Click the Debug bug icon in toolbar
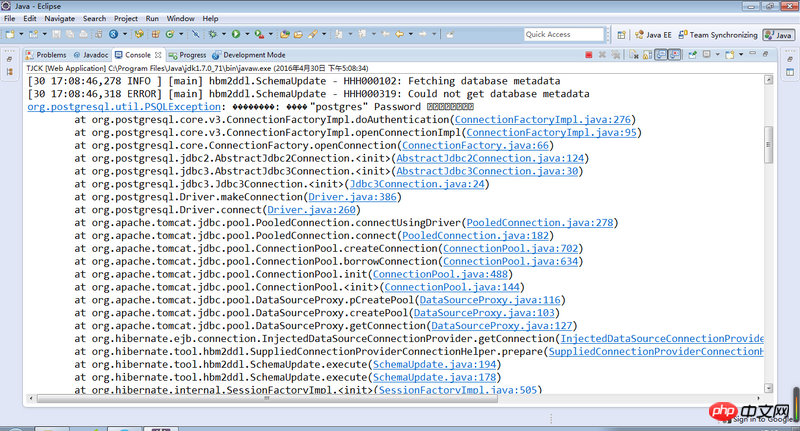This screenshot has height=431, width=800. [x=213, y=34]
